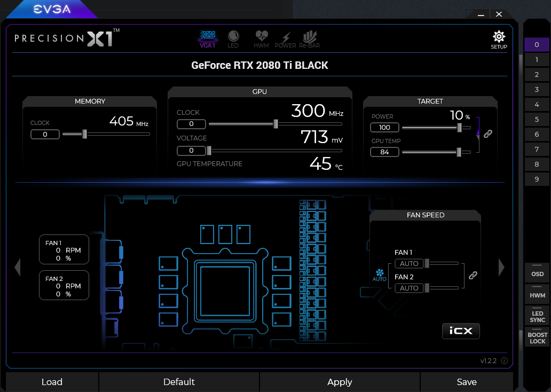
Task: Toggle FAN 1 AUTO mode
Action: click(x=409, y=263)
